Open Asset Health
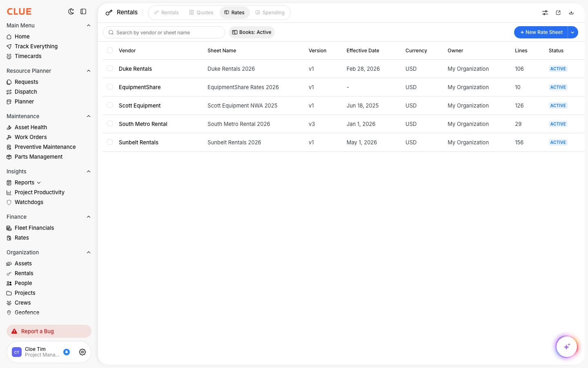 (x=31, y=127)
